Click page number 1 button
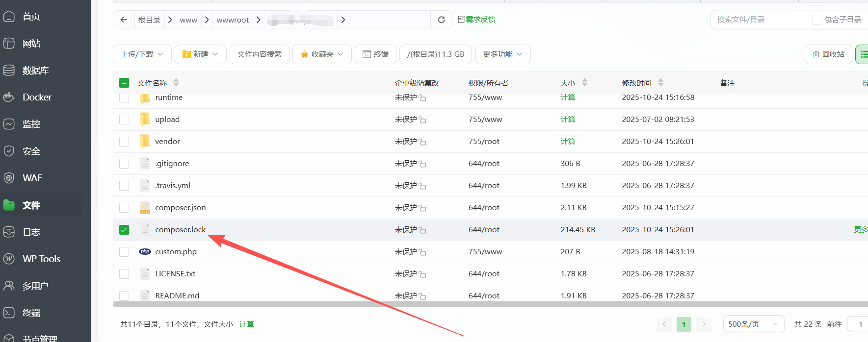 click(x=684, y=324)
